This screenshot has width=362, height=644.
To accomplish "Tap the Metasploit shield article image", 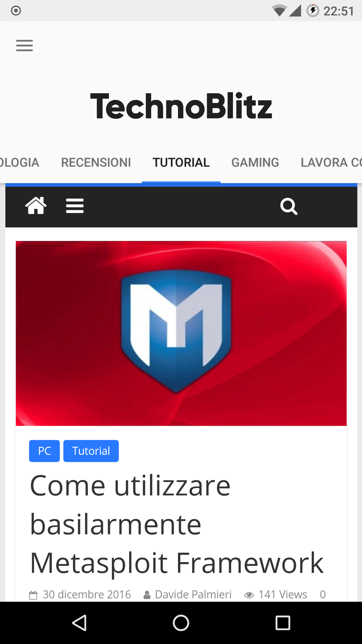I will click(x=181, y=333).
